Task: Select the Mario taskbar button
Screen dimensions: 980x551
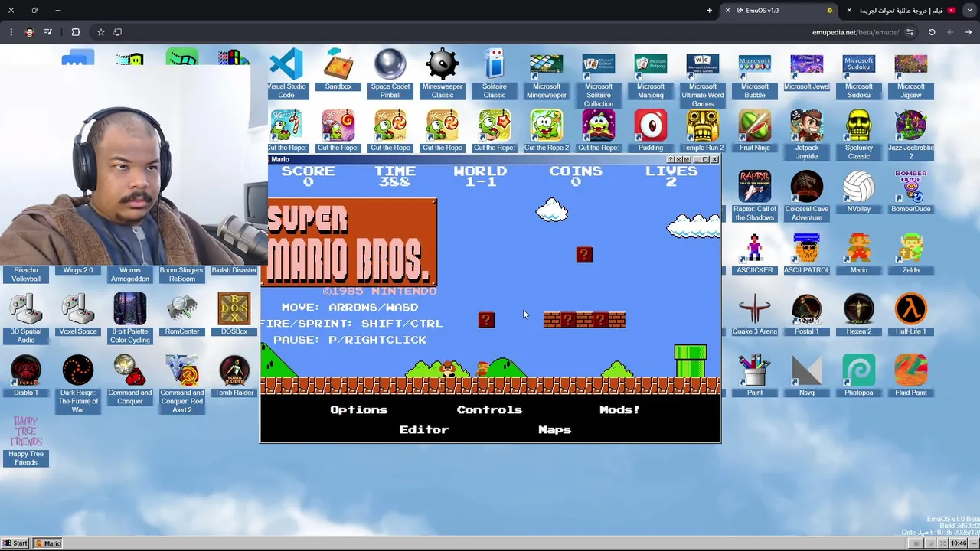Action: pos(48,543)
